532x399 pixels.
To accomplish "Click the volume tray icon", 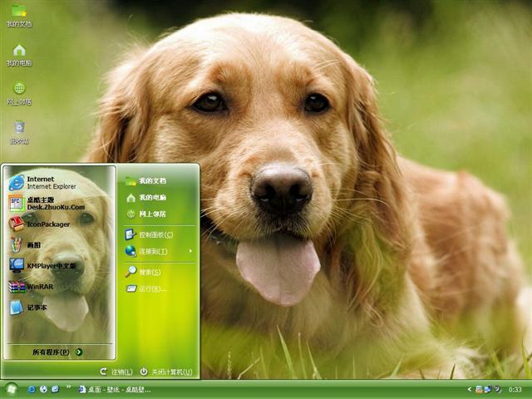I will pos(497,389).
